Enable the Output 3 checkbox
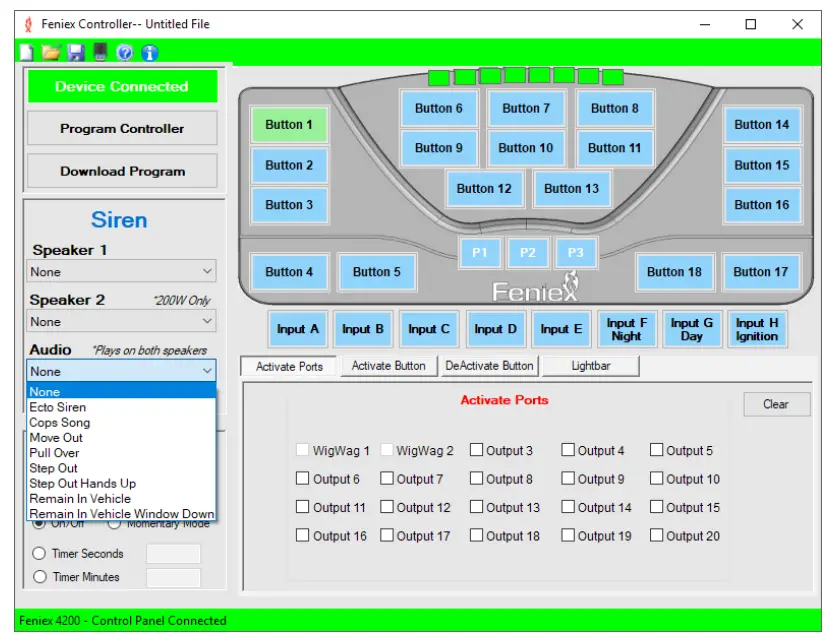Image resolution: width=826 pixels, height=634 pixels. click(477, 451)
